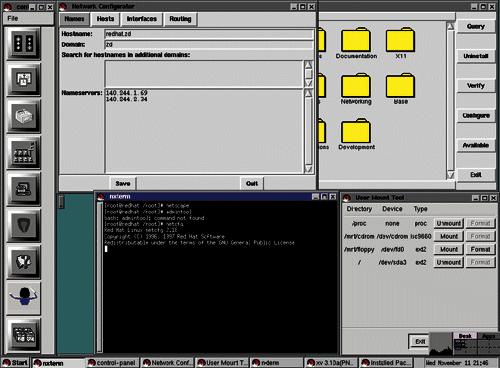Exit the User Mount Tool
Viewport: 500px width, 368px height.
[420, 341]
